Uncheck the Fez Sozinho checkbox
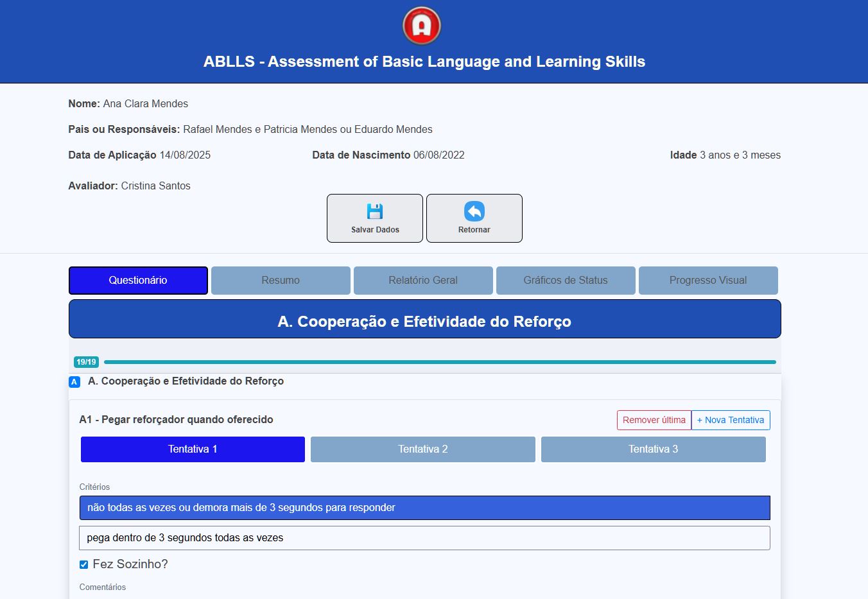 (x=83, y=565)
